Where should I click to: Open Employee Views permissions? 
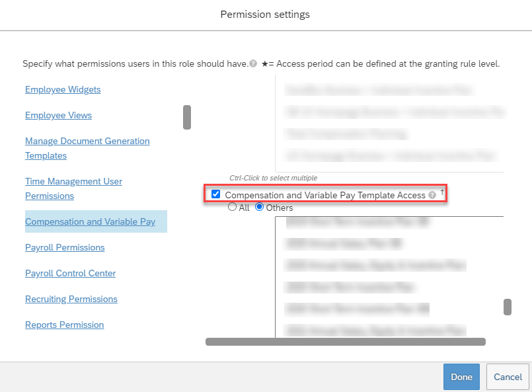[x=58, y=116]
